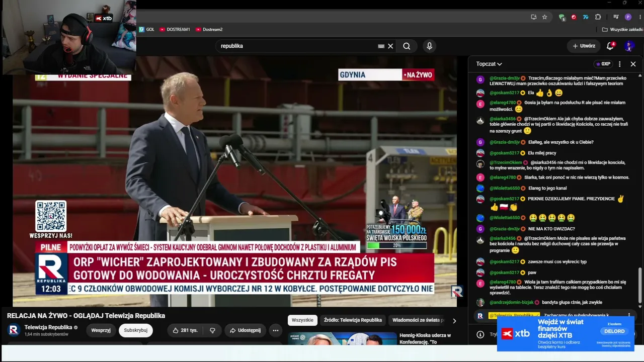Select the Źródło: Telewizja Republika chip
Screen dimensions: 644x362
[x=353, y=320]
